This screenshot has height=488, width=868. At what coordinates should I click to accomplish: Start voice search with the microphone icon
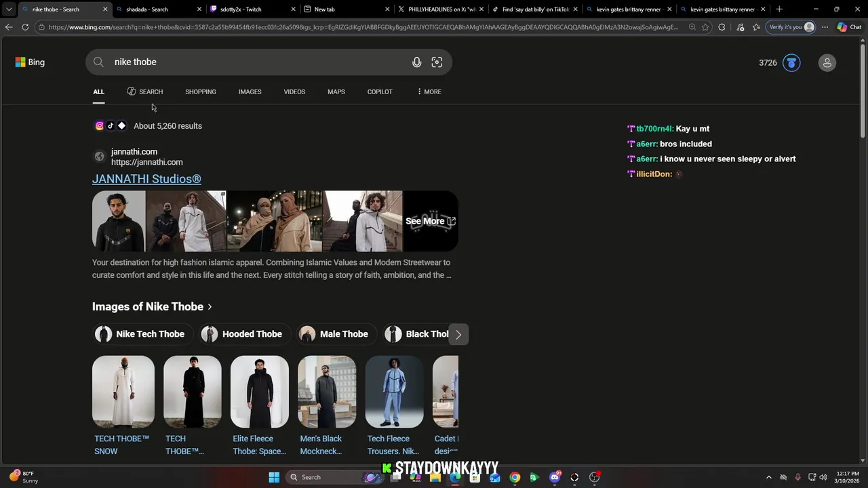point(416,62)
